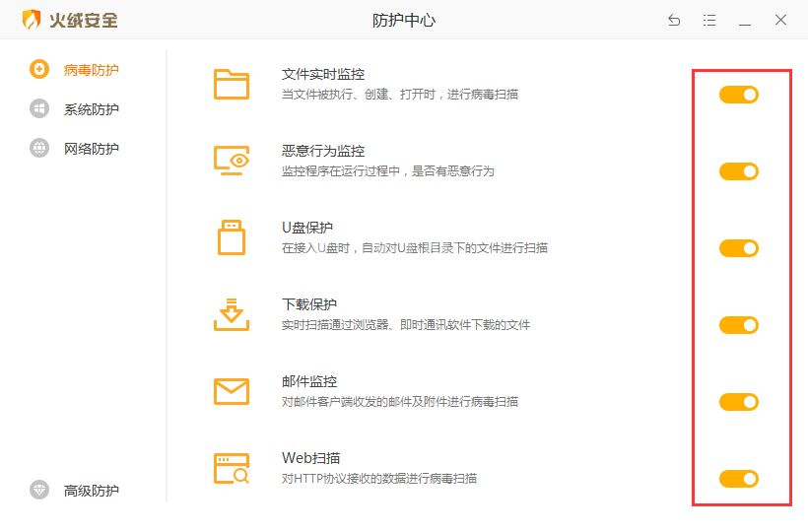Click the USB drive icon for U盘保护
The height and width of the screenshot is (532, 808).
[x=232, y=237]
